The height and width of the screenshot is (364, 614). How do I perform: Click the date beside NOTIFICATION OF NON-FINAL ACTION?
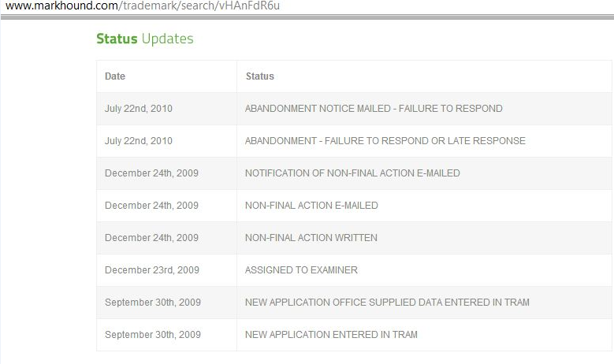coord(151,173)
